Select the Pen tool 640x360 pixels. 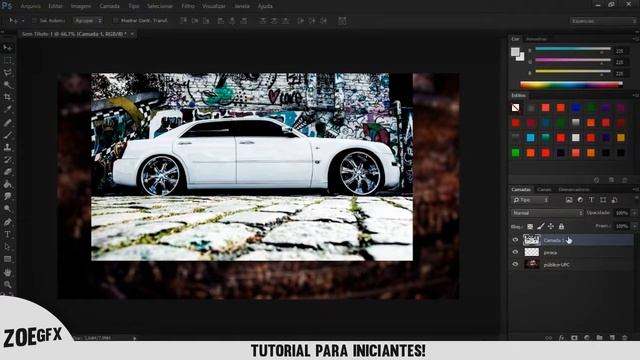coord(8,222)
